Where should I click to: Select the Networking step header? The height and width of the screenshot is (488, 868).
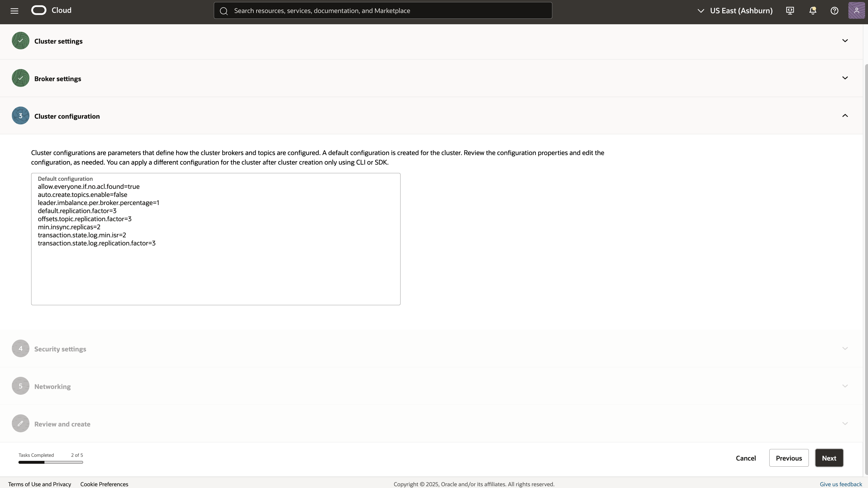[x=52, y=386]
